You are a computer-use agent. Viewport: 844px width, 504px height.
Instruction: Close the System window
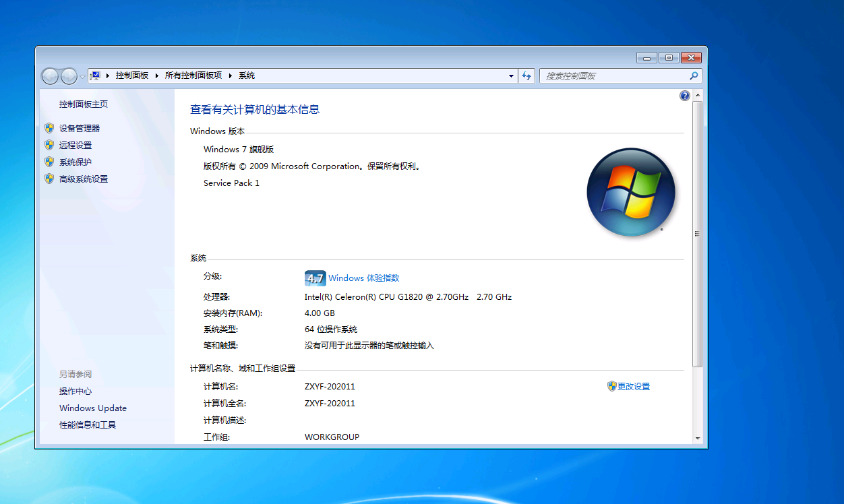click(x=691, y=58)
